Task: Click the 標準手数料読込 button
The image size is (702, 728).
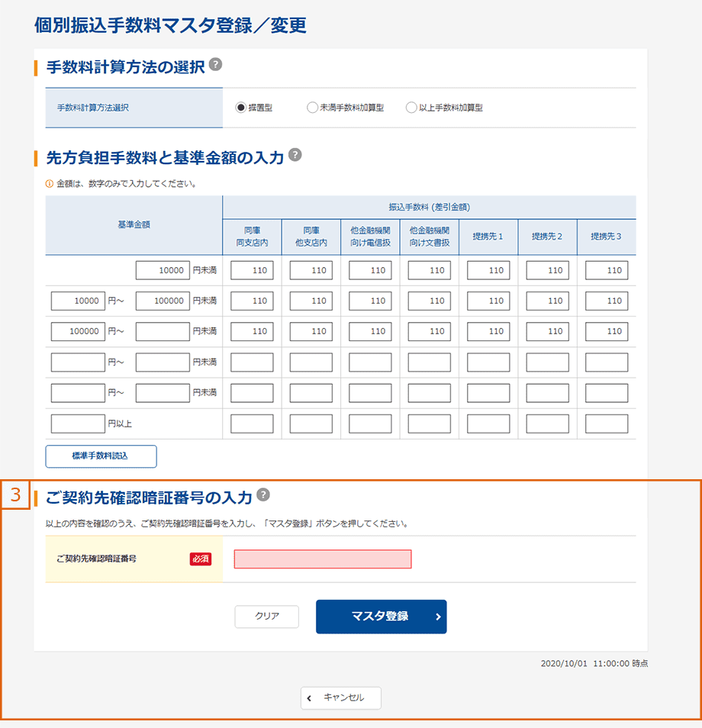Action: tap(101, 456)
